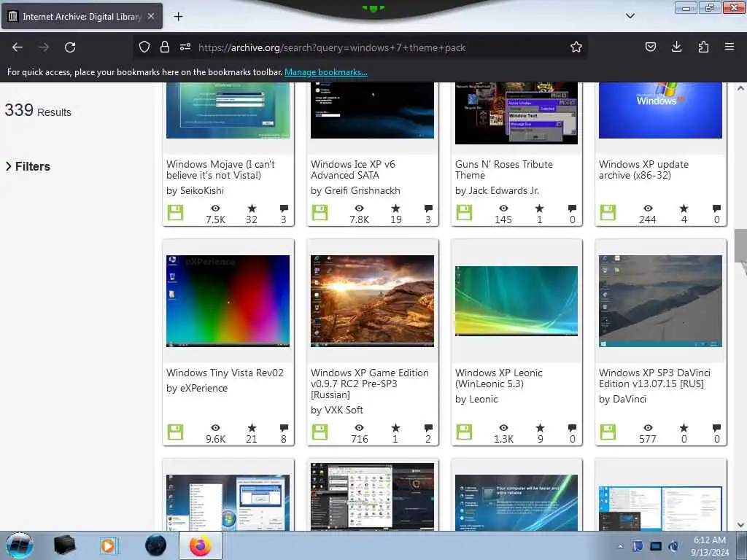Click the creator text "by SeikoKishi"
This screenshot has height=560, width=747.
tap(195, 190)
